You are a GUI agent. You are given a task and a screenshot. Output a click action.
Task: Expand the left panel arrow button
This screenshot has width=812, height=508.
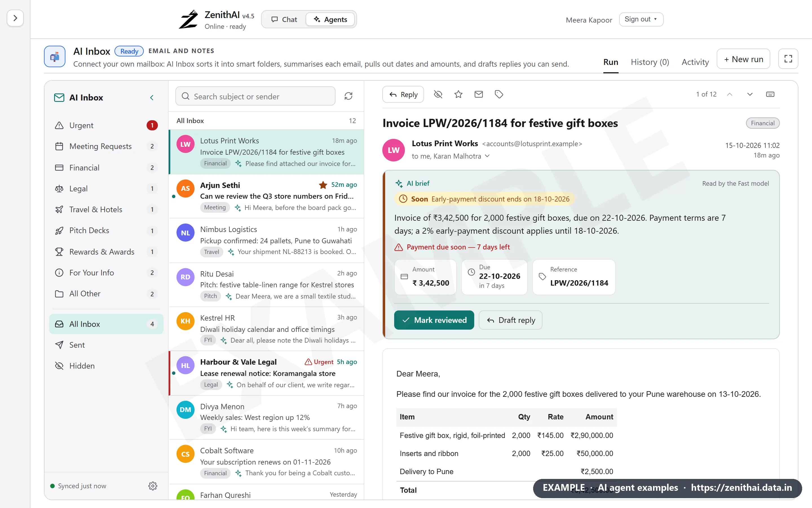(15, 18)
